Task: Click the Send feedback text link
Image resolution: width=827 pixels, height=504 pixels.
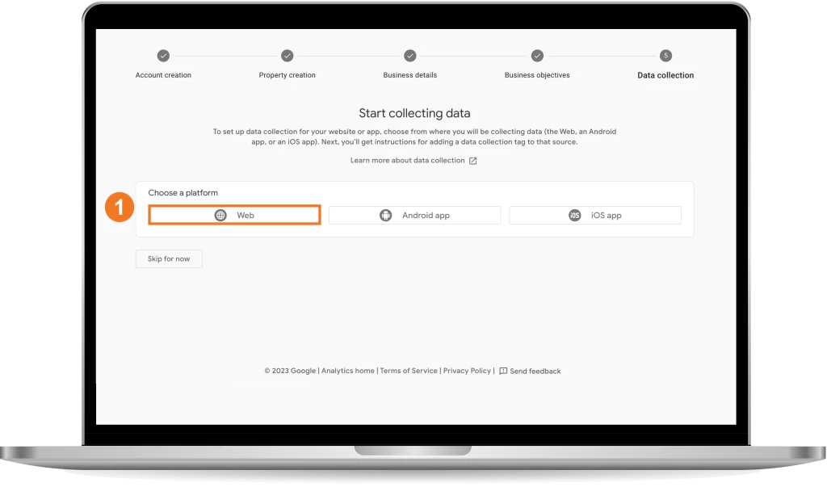Action: (x=535, y=372)
